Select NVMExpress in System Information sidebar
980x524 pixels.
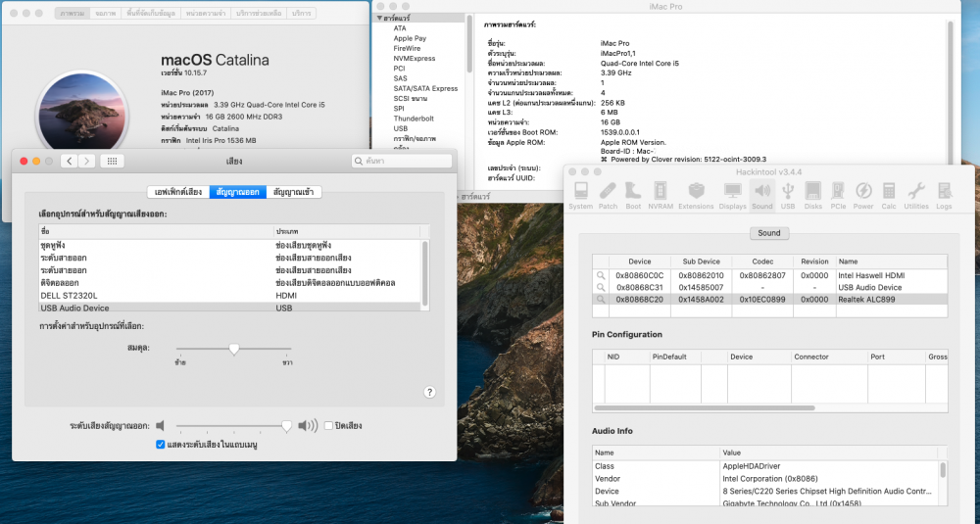click(x=415, y=58)
